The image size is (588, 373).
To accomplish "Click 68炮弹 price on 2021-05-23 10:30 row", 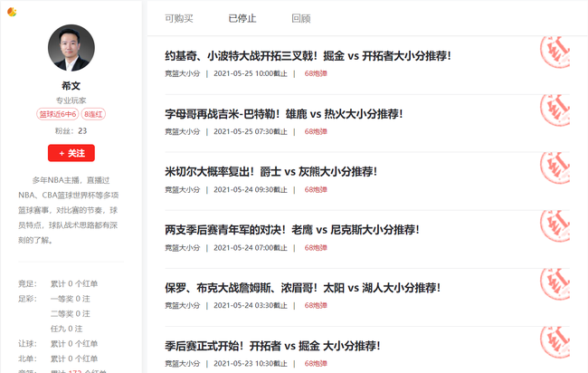I will 316,364.
